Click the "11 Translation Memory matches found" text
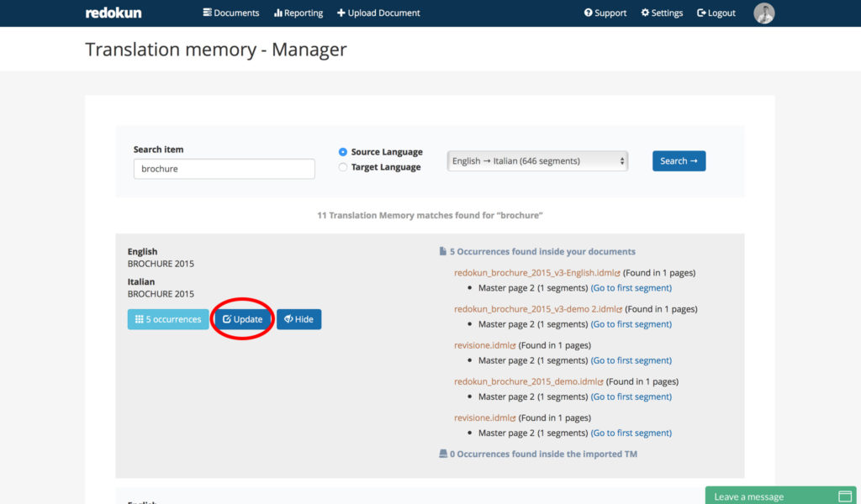The height and width of the screenshot is (504, 861). pos(430,216)
